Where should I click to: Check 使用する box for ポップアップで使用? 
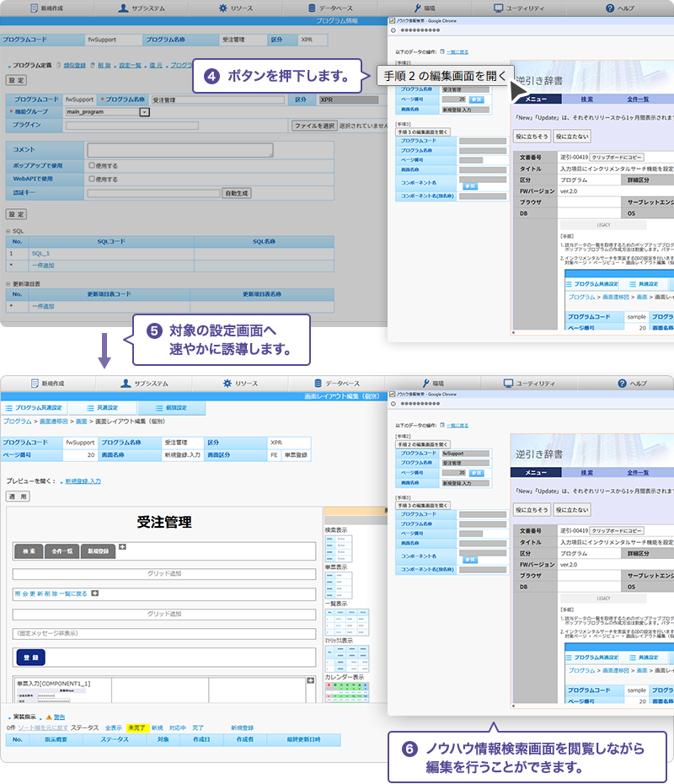point(92,165)
